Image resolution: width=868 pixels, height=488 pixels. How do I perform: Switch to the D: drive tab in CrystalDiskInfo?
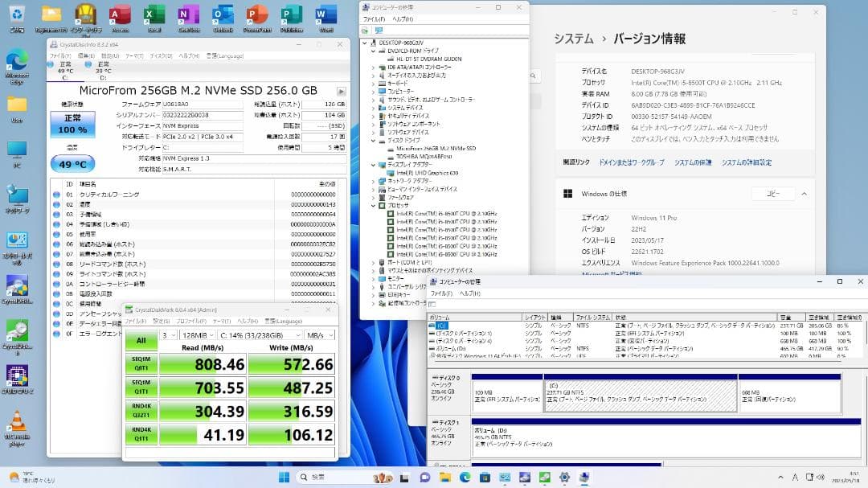[x=103, y=67]
